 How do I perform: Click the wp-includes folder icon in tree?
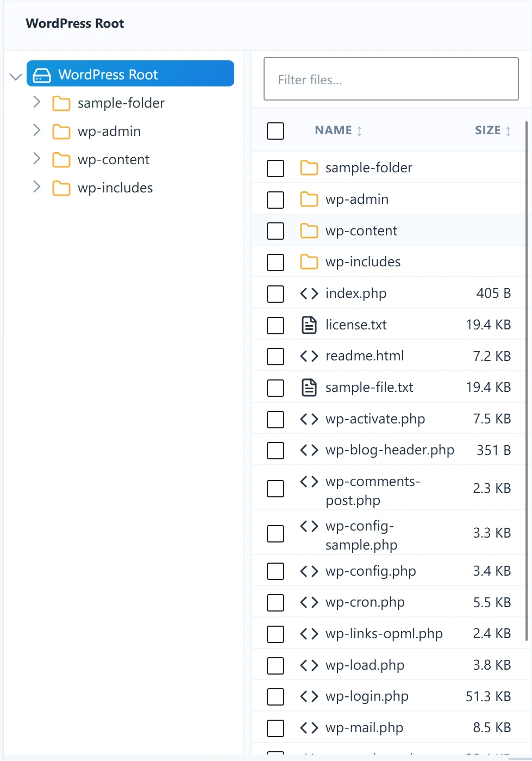pos(61,188)
